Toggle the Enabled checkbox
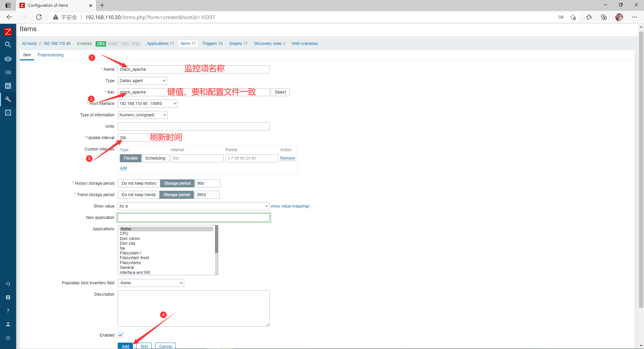This screenshot has width=644, height=349. coord(120,335)
